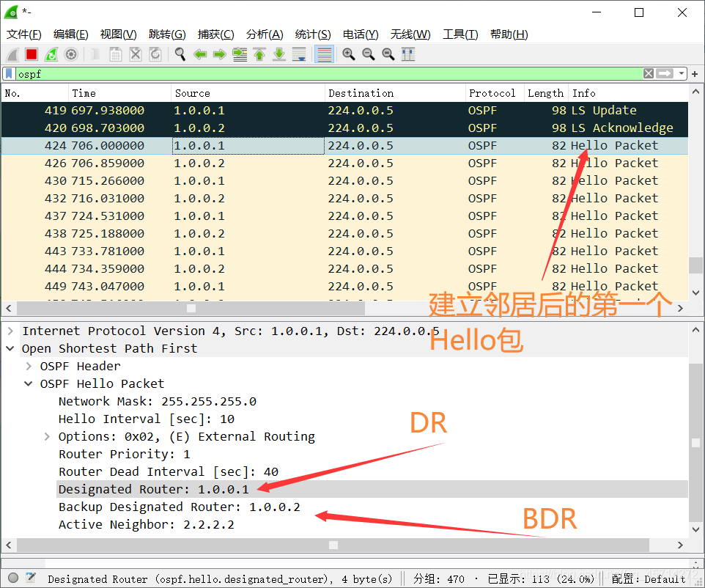Open the 帮助(H) menu
Viewport: 705px width, 588px height.
pyautogui.click(x=509, y=34)
